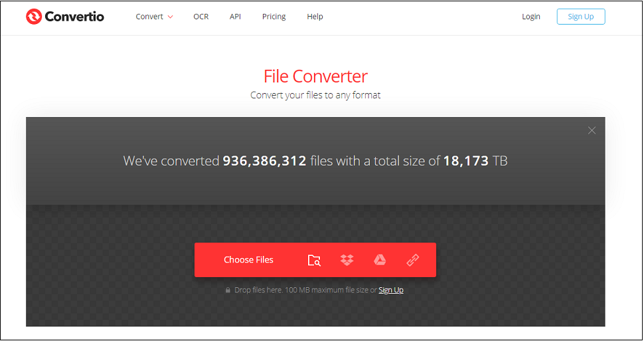Click the File Converter heading
Image resolution: width=644 pixels, height=341 pixels.
click(x=315, y=76)
